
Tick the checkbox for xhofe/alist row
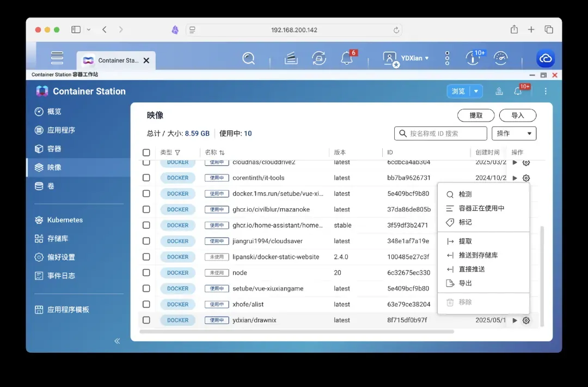click(x=146, y=304)
